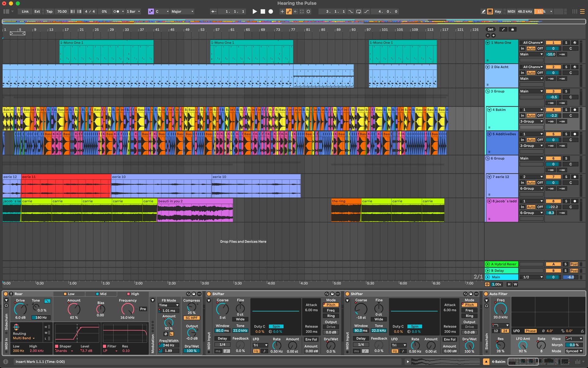Viewport: 588px width, 368px height.
Task: Enable the Draw Mode pencil icon
Action: (x=484, y=11)
